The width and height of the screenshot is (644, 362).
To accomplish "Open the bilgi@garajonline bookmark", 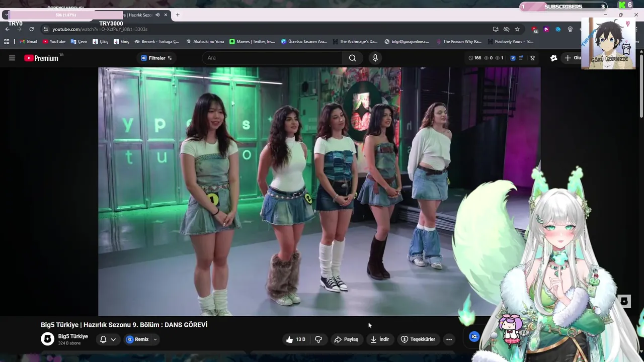I will coord(407,42).
